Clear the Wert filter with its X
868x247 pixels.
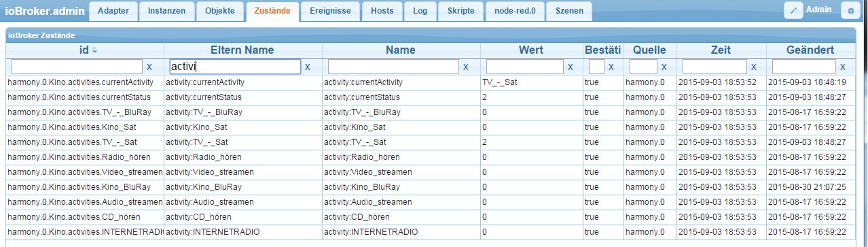coord(571,67)
